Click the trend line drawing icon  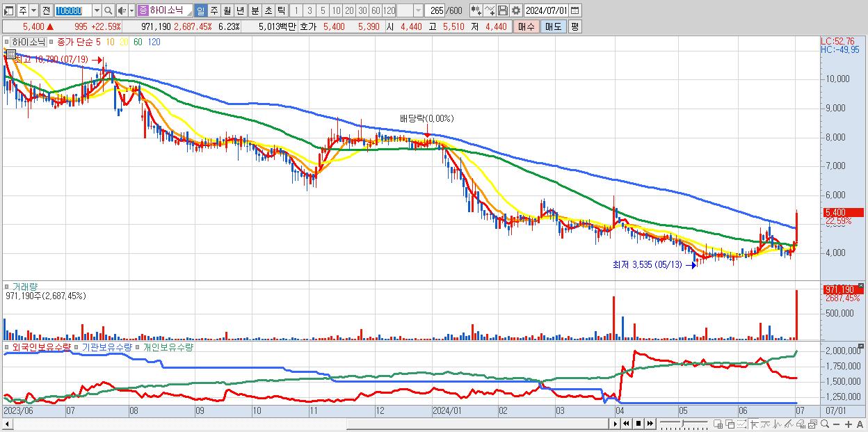coord(766,424)
